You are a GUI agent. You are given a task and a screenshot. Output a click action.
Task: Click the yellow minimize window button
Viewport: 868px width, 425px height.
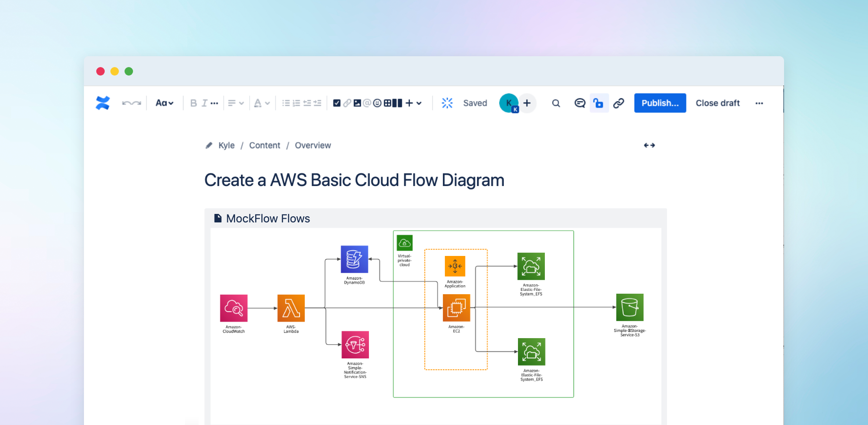coord(115,71)
